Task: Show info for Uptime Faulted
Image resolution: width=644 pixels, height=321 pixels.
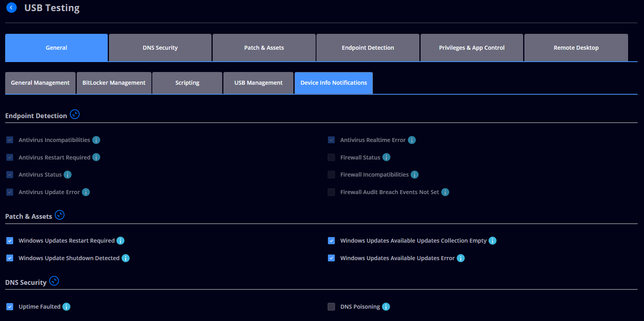Action: tap(66, 307)
